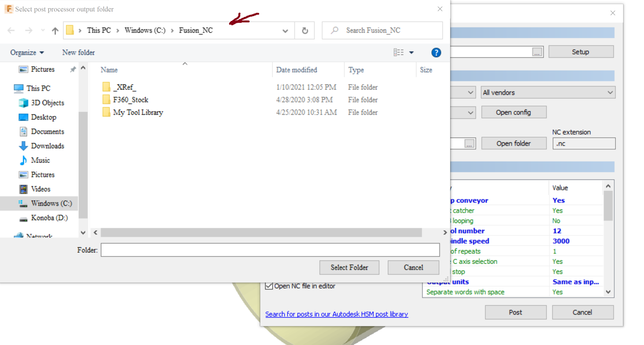Uncheck Open NC file in editor
The image size is (644, 345).
pyautogui.click(x=269, y=286)
